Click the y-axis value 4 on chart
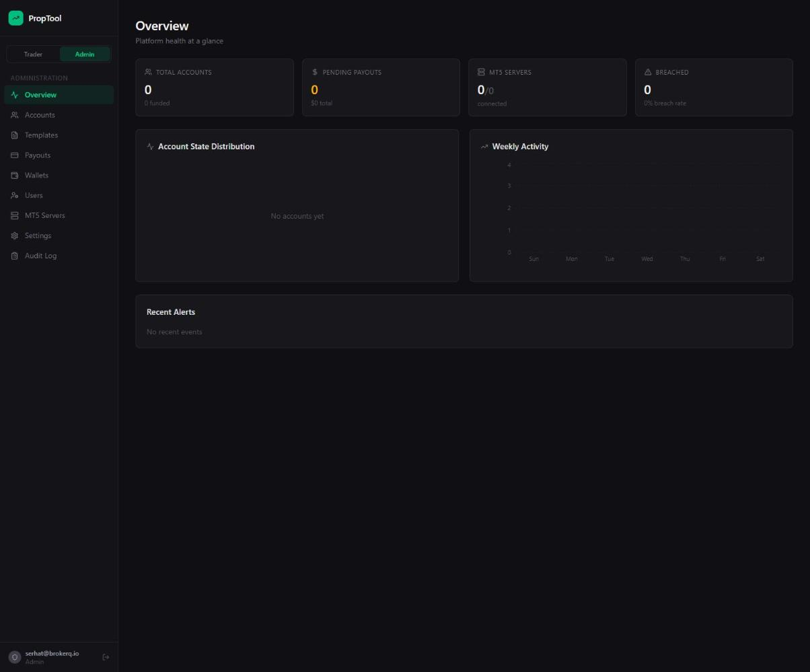This screenshot has height=672, width=810. (x=509, y=165)
